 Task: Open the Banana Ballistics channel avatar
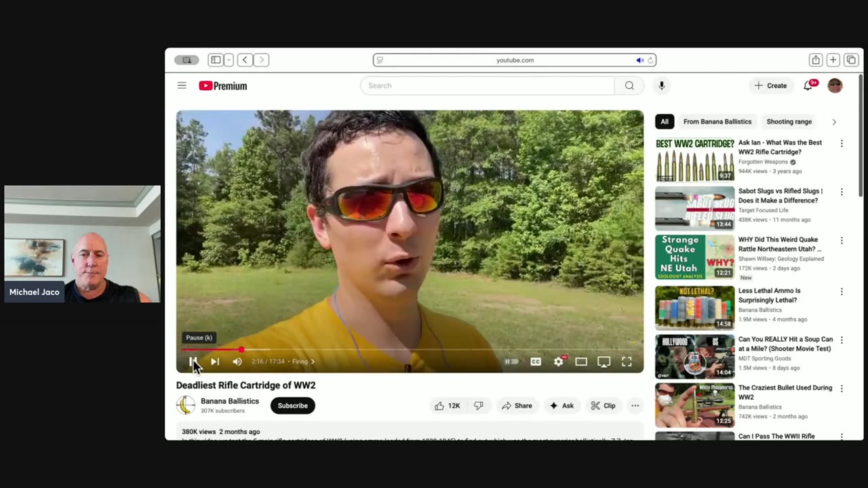coord(186,405)
